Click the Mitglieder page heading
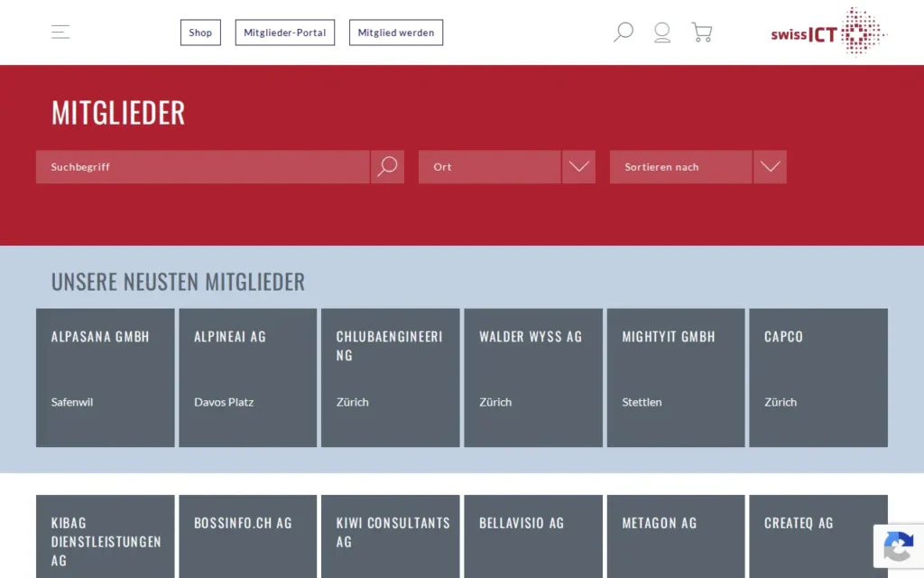The height and width of the screenshot is (578, 924). click(118, 112)
